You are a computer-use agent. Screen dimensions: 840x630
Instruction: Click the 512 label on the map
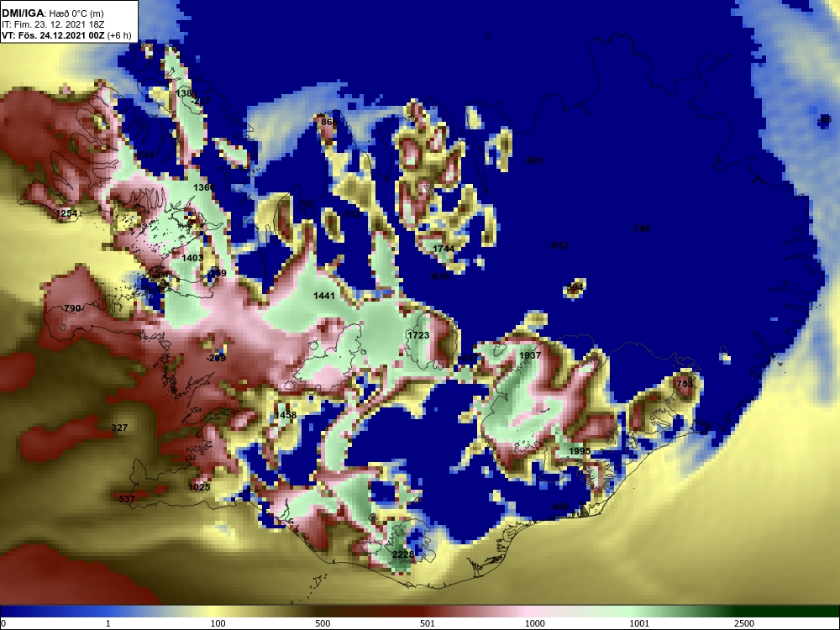(353, 214)
